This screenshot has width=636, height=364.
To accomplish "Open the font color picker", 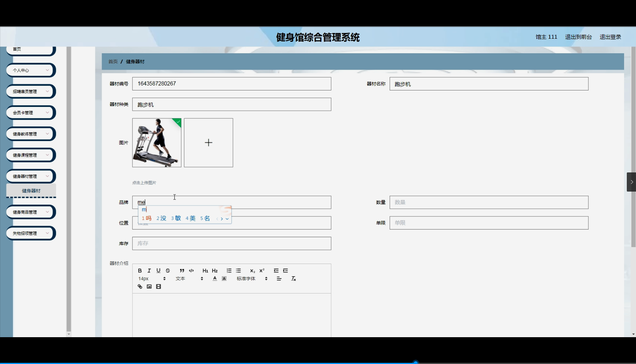I will (x=215, y=279).
